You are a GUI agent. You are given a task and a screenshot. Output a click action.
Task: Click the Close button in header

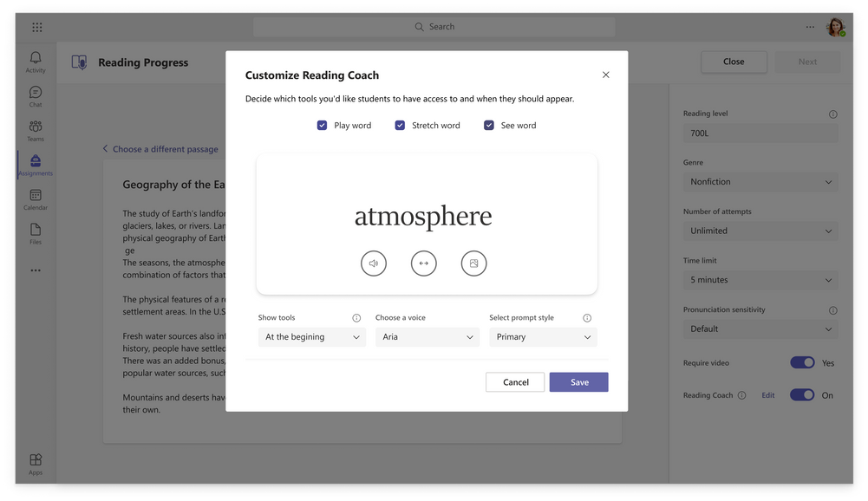734,62
